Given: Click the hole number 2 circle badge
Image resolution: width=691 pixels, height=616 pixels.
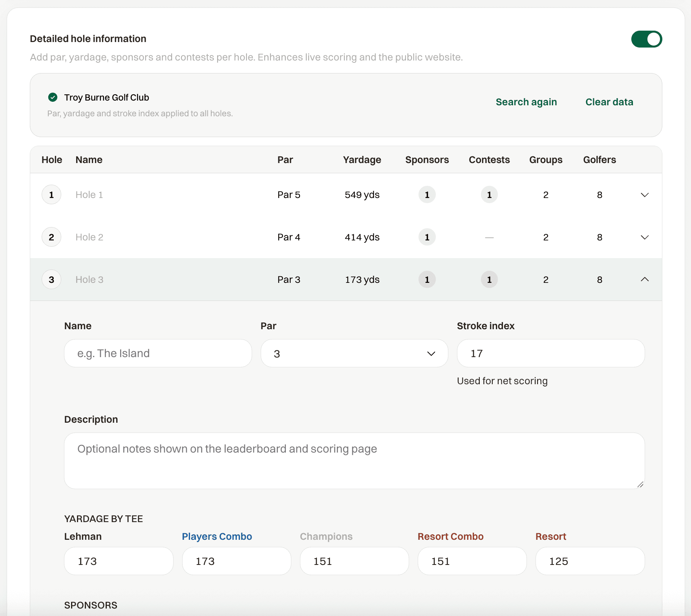Looking at the screenshot, I should pos(51,237).
